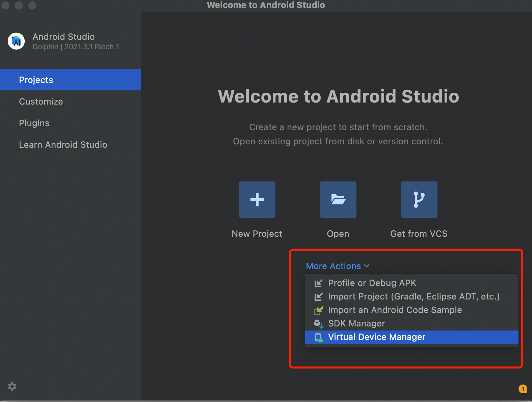The image size is (532, 402).
Task: Open settings gear at bottom left
Action: coord(12,386)
